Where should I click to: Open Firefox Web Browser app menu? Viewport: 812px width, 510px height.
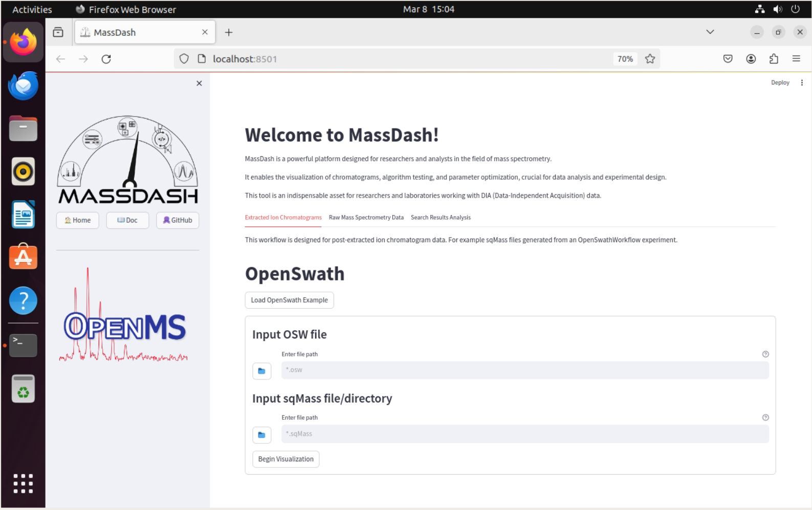(126, 9)
